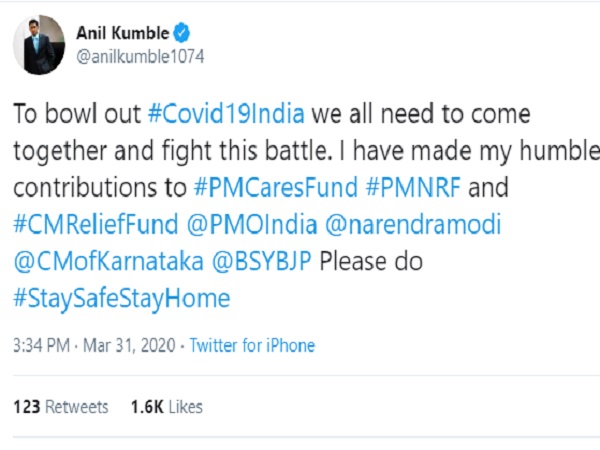View the 123 Retweets list
This screenshot has width=600, height=450.
(60, 407)
